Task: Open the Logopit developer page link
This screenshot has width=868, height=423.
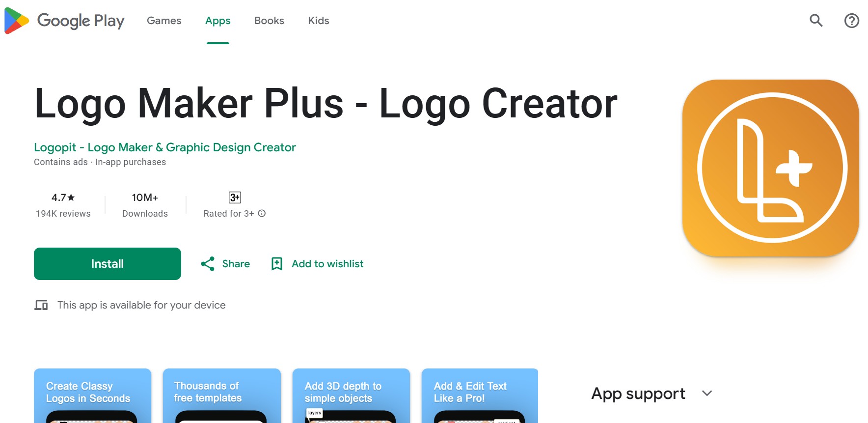Action: pos(165,147)
